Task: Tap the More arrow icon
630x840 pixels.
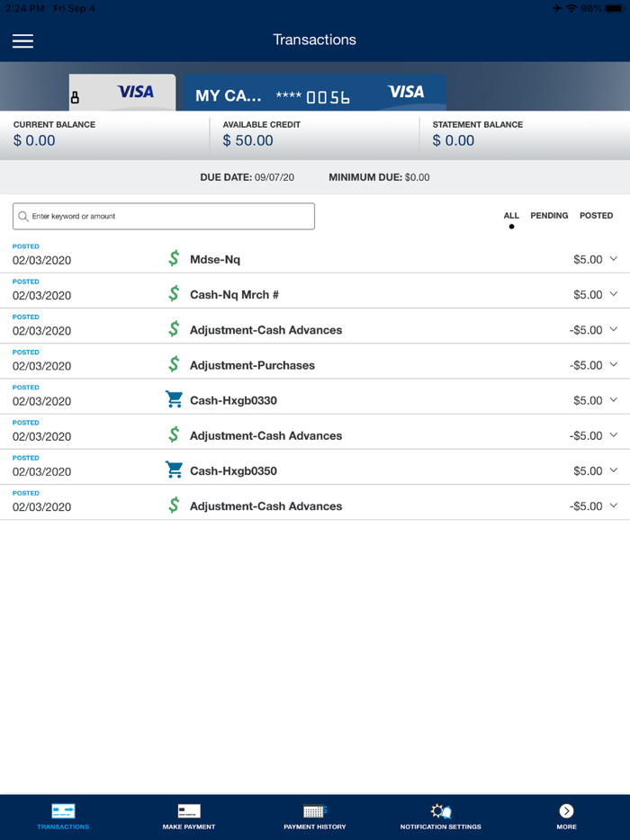Action: coord(566,811)
